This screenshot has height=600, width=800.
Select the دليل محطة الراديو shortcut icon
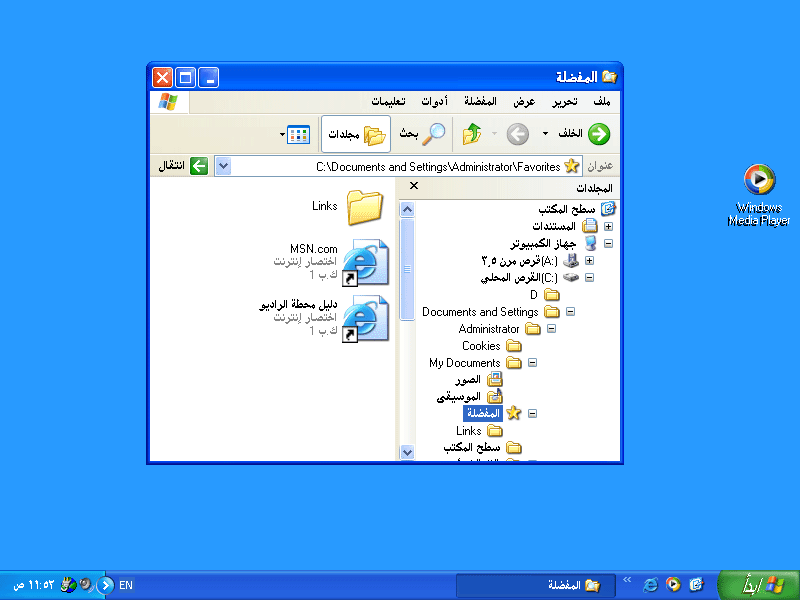click(365, 319)
